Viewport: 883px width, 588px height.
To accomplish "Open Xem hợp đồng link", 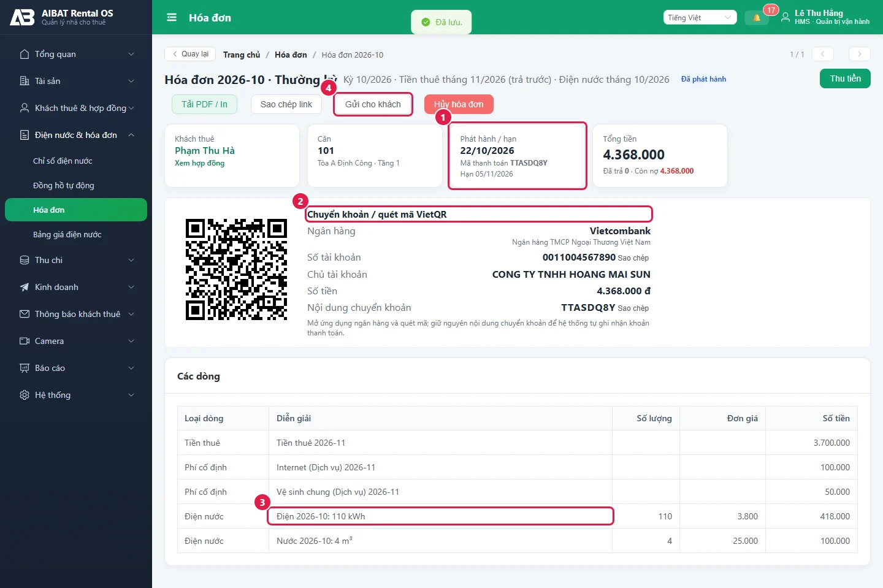I will [x=199, y=163].
